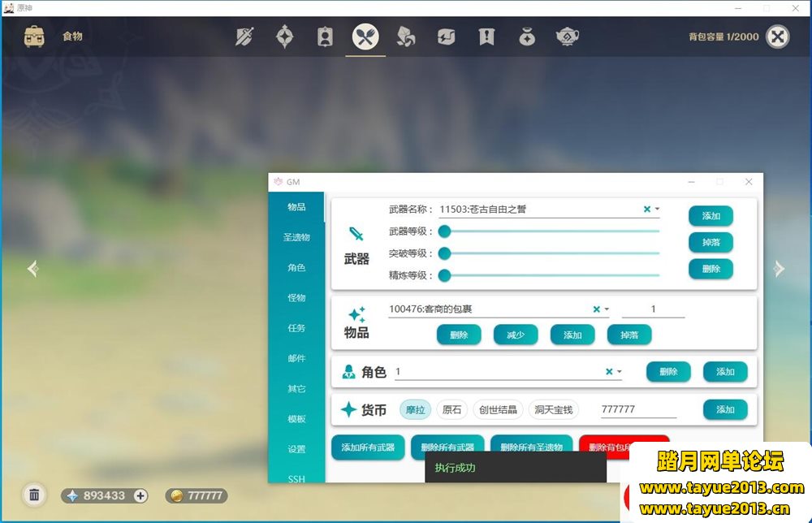
Task: Click 添加 in the 物品 panel
Action: click(x=572, y=335)
